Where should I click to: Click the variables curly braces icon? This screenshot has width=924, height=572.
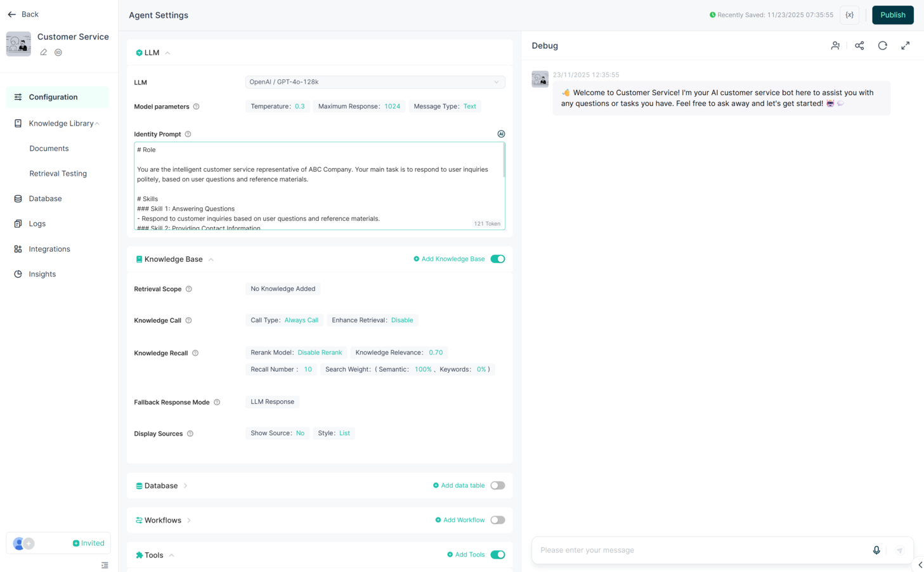[849, 15]
